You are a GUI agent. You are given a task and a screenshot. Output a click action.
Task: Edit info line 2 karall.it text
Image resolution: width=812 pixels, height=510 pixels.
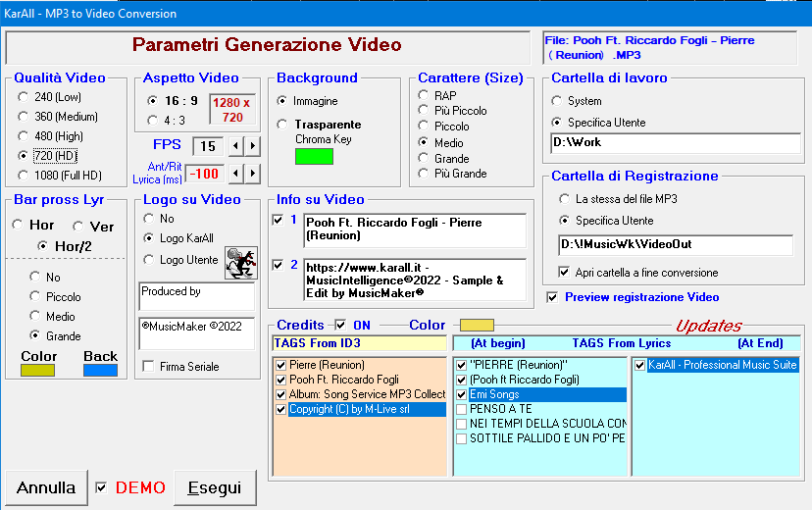tap(415, 280)
